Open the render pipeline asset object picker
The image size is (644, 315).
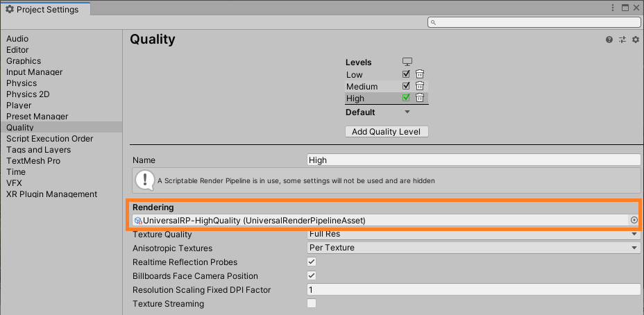(x=634, y=220)
